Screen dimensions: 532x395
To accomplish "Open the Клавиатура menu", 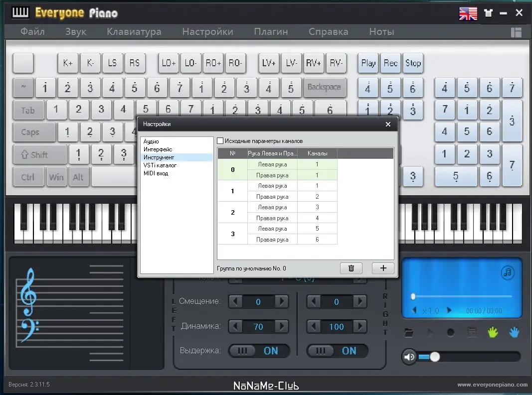I will 134,31.
